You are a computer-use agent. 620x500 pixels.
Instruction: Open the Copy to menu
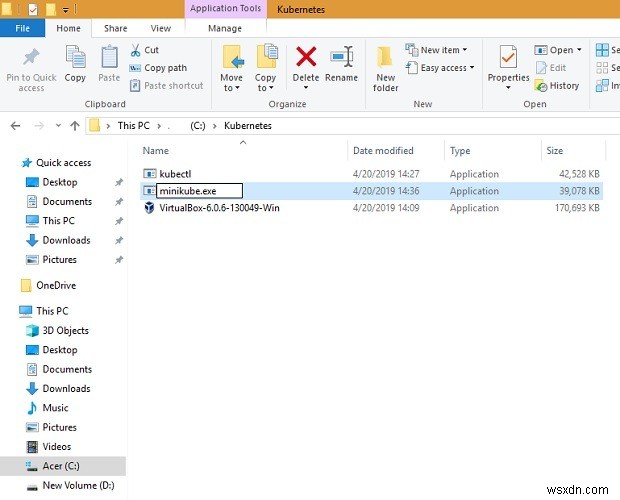point(265,68)
